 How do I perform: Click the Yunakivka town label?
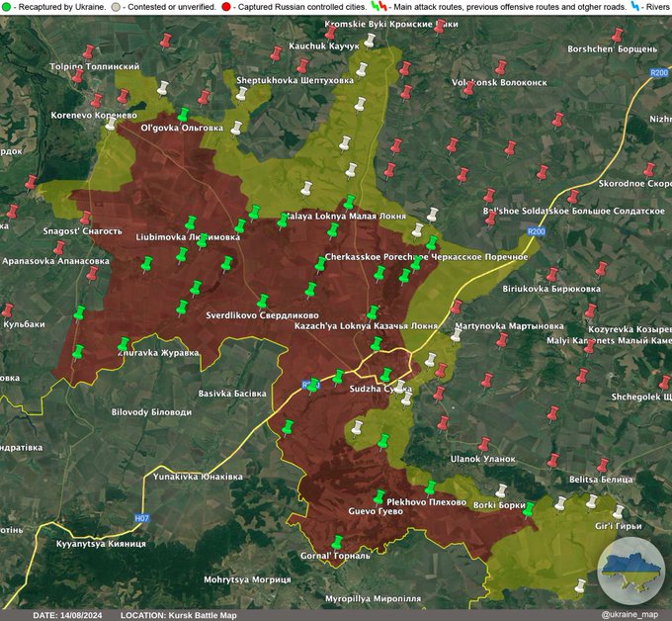coord(198,477)
